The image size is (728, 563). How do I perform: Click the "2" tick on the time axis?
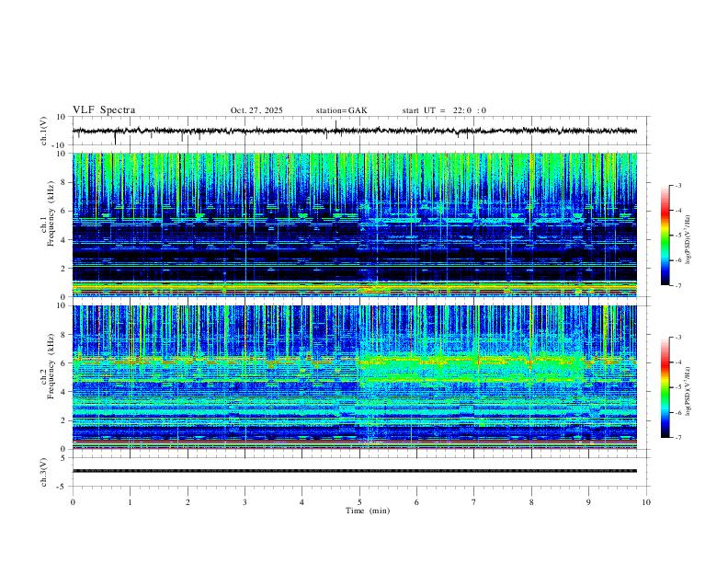tap(188, 502)
